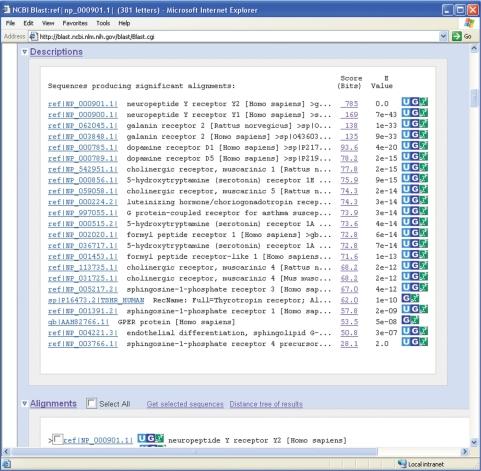Open Distance tree of results link
Viewport: 481px width, 471px height.
point(266,404)
